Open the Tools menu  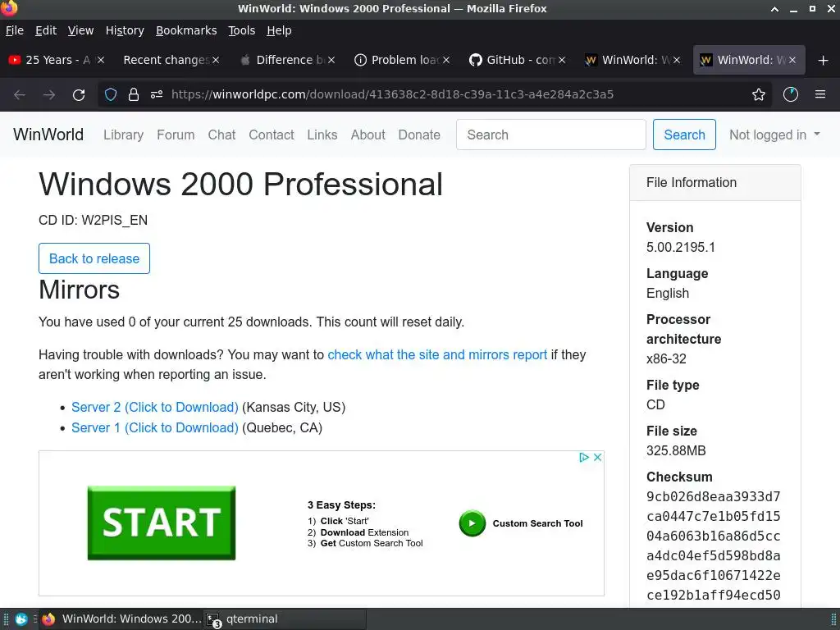point(242,30)
